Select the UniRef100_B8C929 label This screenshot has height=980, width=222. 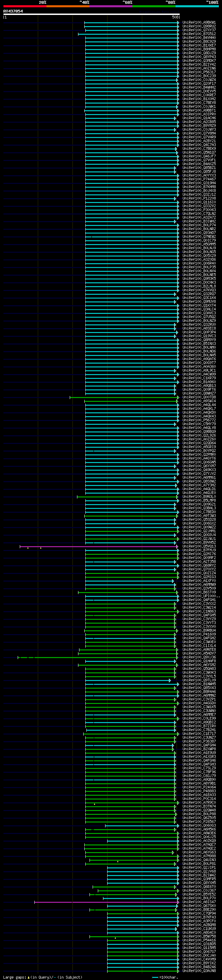click(199, 41)
